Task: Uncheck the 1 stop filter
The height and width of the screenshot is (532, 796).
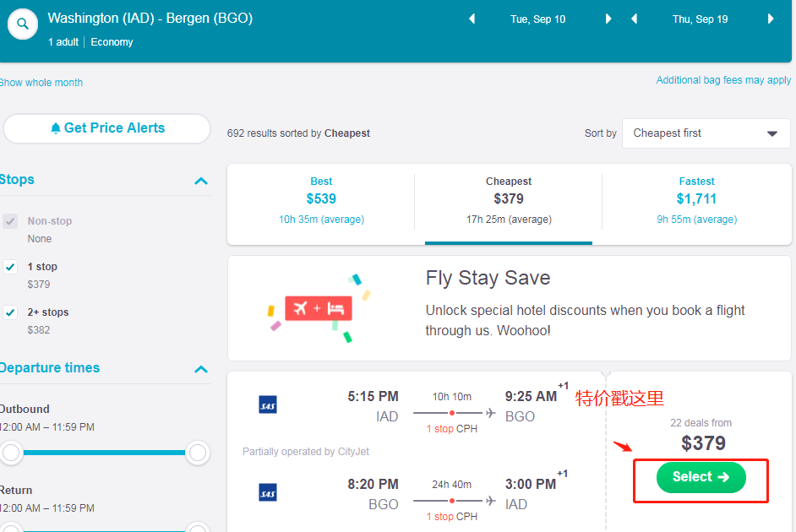Action: 10,267
